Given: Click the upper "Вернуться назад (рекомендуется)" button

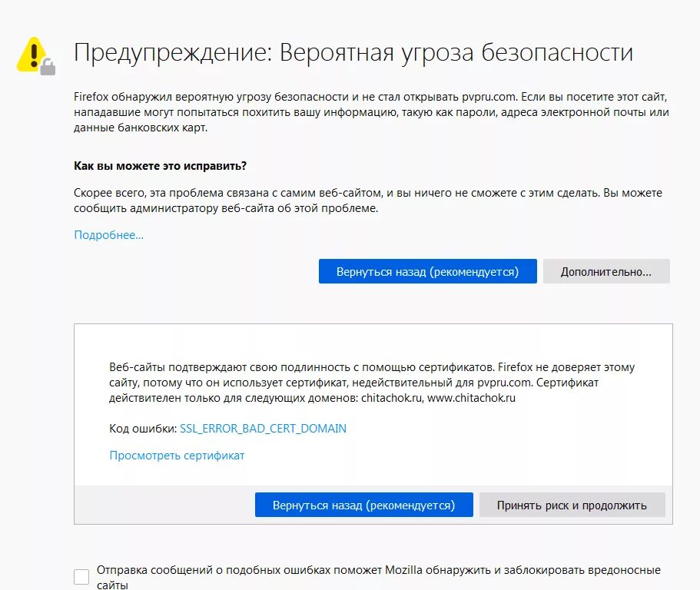Looking at the screenshot, I should click(428, 271).
